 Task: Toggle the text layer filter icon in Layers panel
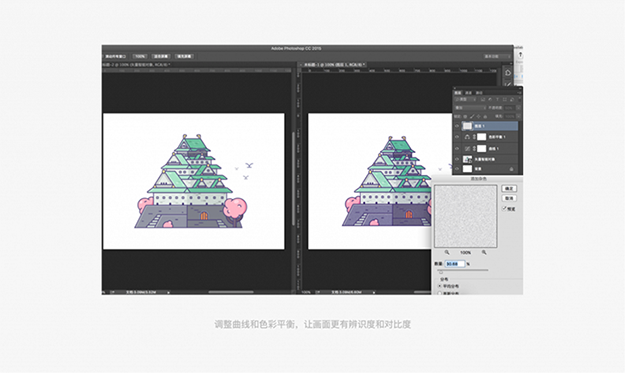coord(497,99)
